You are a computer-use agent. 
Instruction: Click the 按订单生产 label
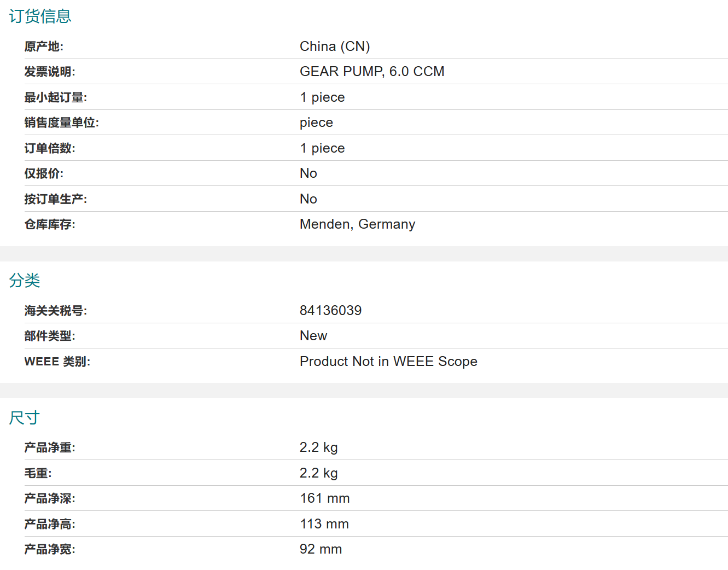56,199
